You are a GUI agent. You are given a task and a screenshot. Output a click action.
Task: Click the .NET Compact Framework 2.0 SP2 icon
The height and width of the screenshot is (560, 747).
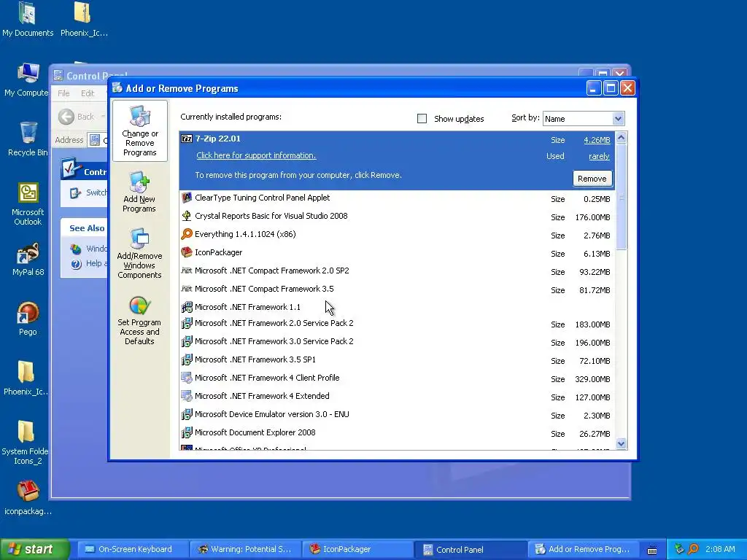tap(187, 271)
